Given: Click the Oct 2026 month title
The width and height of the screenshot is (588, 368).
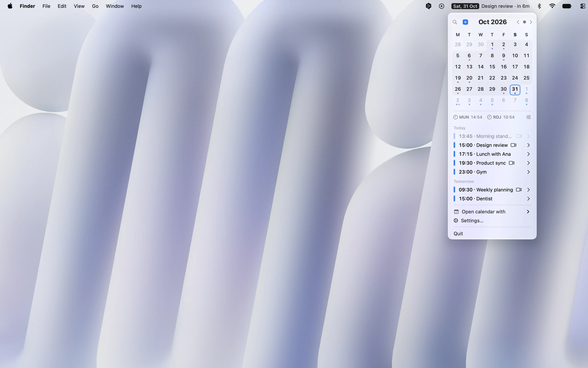Looking at the screenshot, I should (x=492, y=22).
